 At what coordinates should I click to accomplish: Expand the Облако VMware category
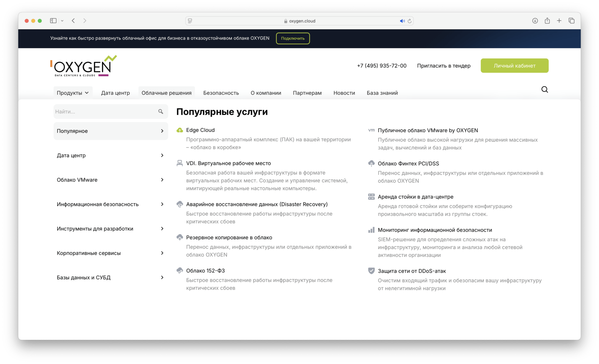click(110, 180)
